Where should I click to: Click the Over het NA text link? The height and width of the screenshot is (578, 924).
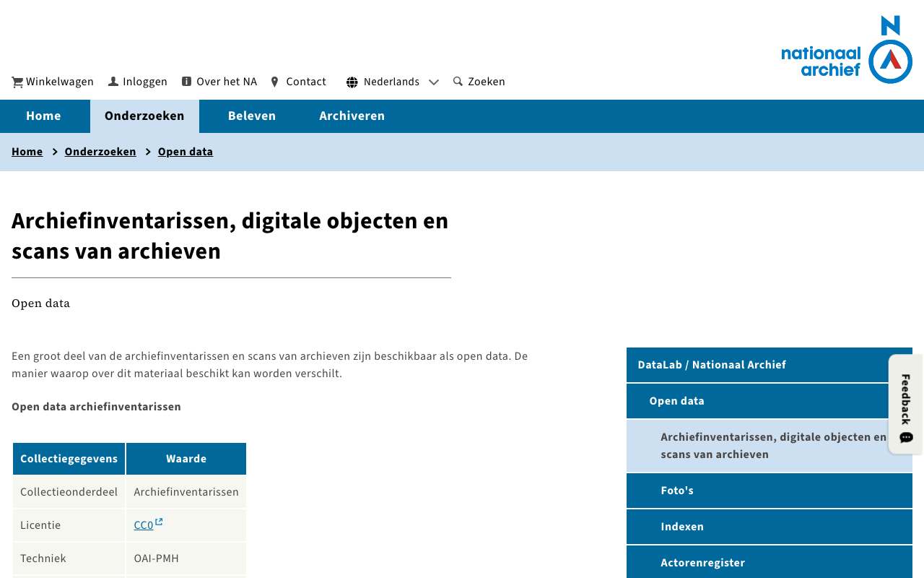227,82
